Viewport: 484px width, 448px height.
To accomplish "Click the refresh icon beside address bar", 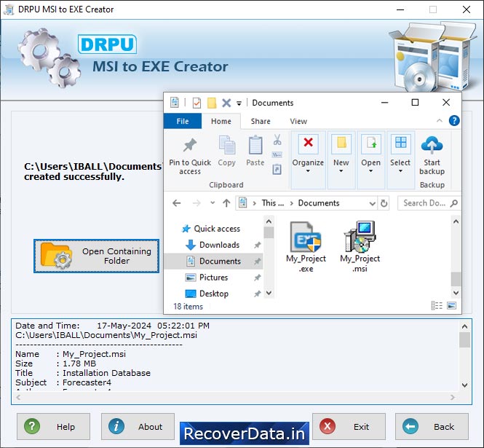I will 384,203.
